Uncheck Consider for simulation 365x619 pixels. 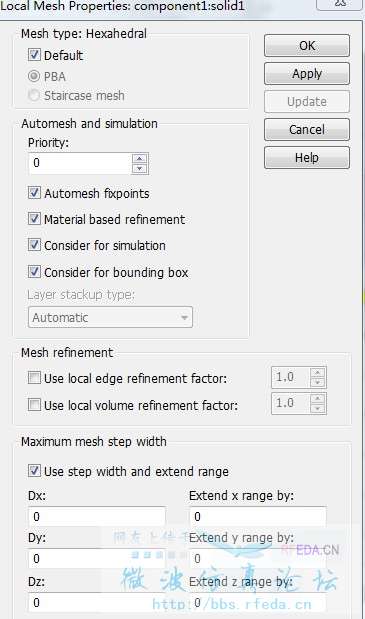coord(34,245)
